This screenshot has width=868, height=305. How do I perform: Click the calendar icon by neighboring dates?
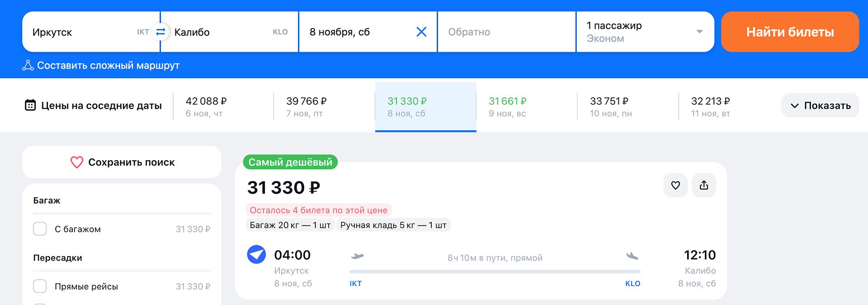point(30,105)
